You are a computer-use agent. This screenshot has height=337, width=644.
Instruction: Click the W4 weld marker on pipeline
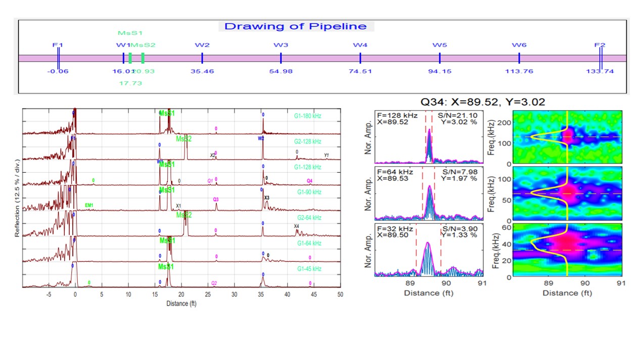tap(360, 58)
